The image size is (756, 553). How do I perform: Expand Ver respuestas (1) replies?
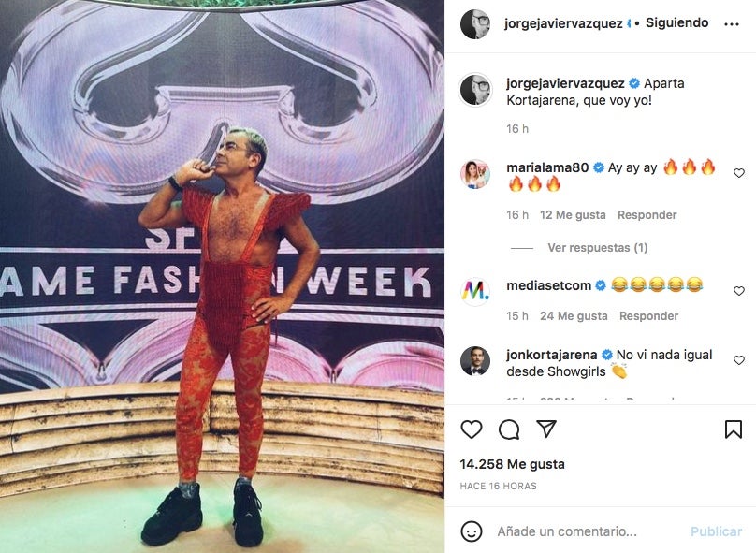[597, 248]
